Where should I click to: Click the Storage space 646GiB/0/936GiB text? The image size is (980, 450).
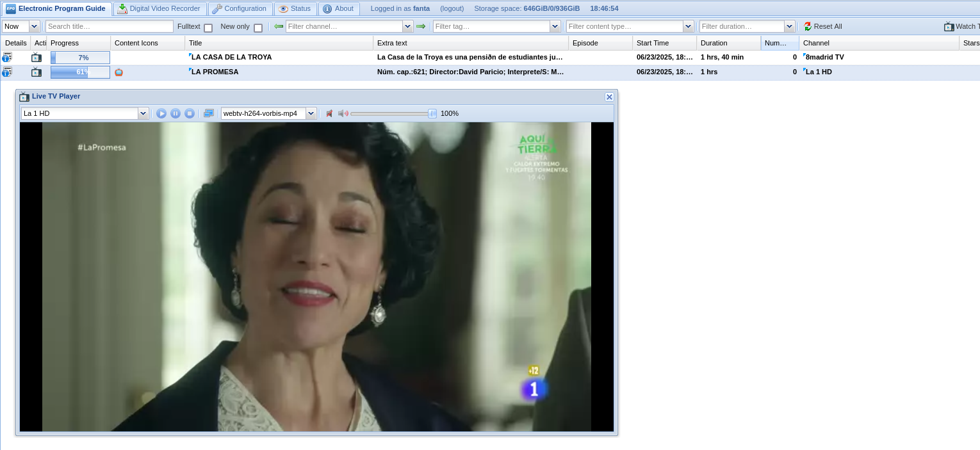pyautogui.click(x=527, y=9)
